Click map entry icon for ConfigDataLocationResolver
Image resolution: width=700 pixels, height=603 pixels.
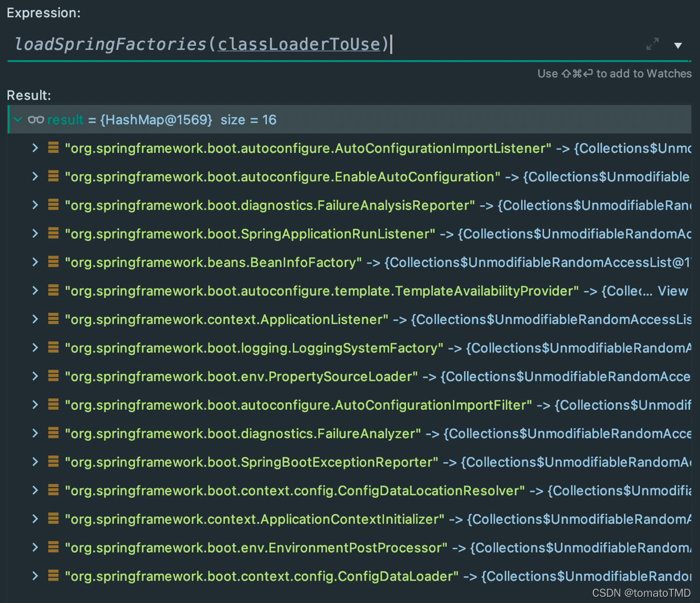pyautogui.click(x=53, y=490)
